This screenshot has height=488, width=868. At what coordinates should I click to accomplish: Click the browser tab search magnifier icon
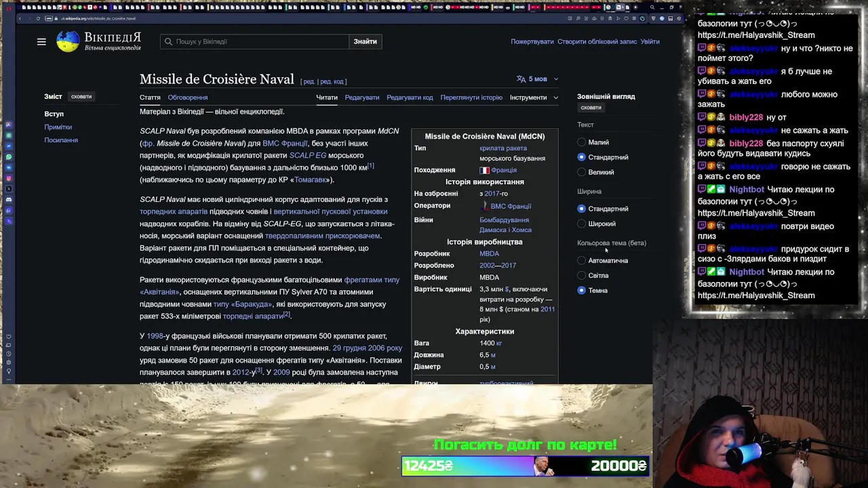652,7
